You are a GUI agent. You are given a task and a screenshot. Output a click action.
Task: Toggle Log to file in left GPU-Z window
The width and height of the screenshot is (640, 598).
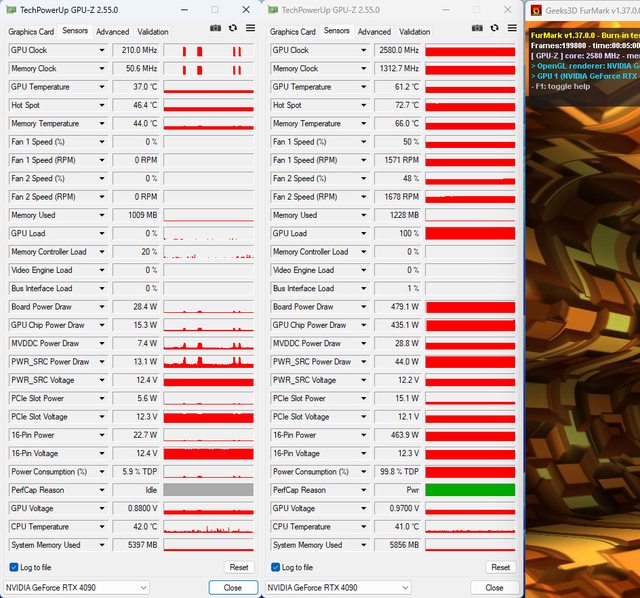13,567
